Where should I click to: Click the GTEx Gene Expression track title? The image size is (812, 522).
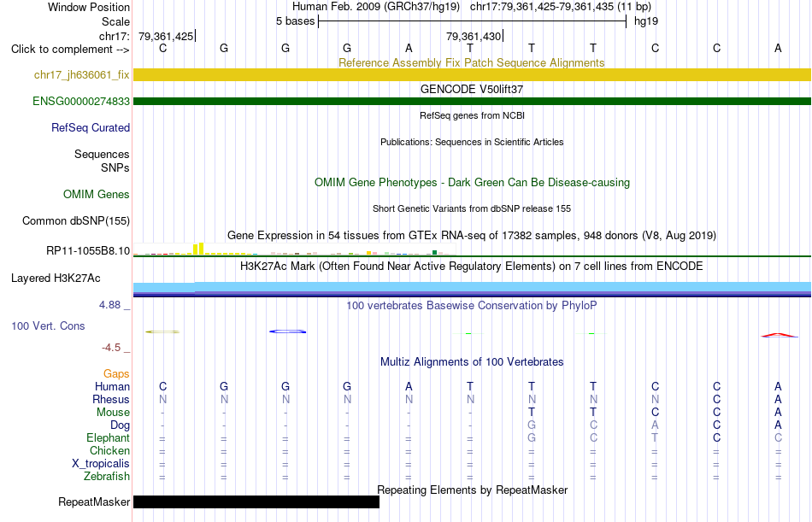472,236
